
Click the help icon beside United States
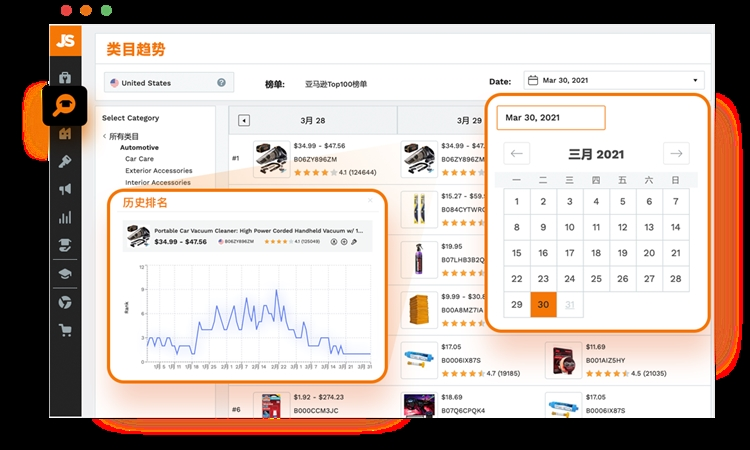[221, 83]
